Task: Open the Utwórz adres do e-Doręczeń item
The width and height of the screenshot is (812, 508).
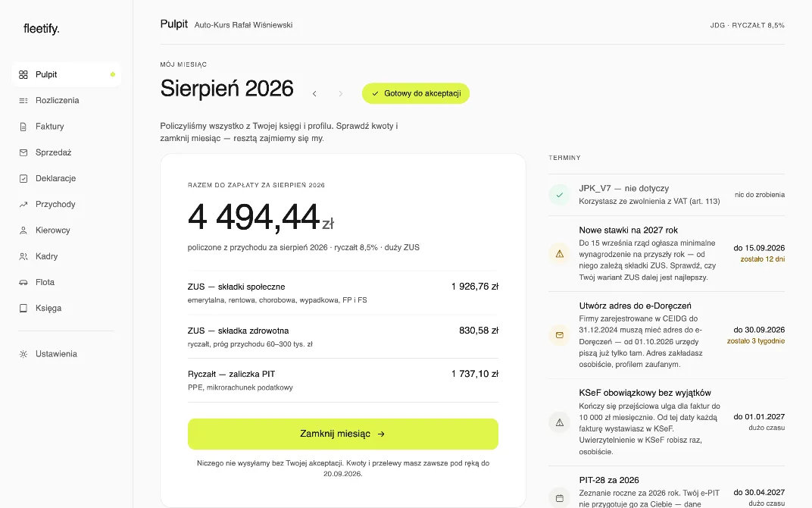Action: tap(667, 335)
